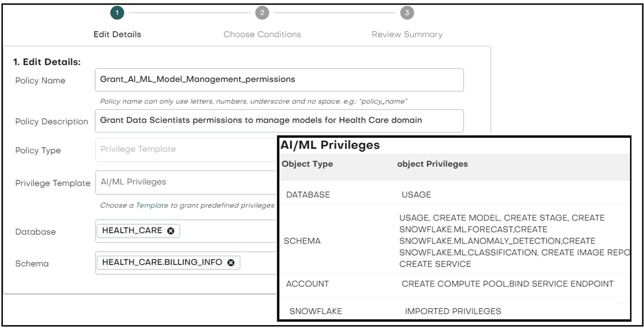Screen dimensions: 644x328
Task: Click the Privilege Template label
Action: [x=52, y=183]
